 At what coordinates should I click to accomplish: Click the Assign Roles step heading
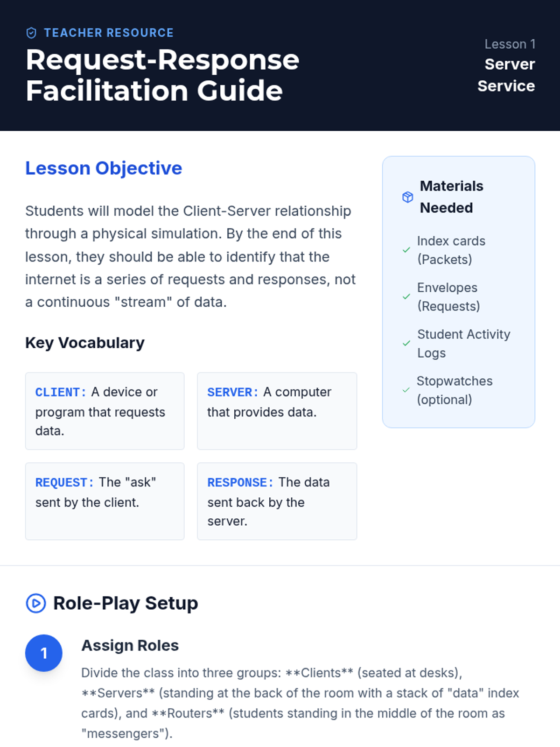(130, 645)
